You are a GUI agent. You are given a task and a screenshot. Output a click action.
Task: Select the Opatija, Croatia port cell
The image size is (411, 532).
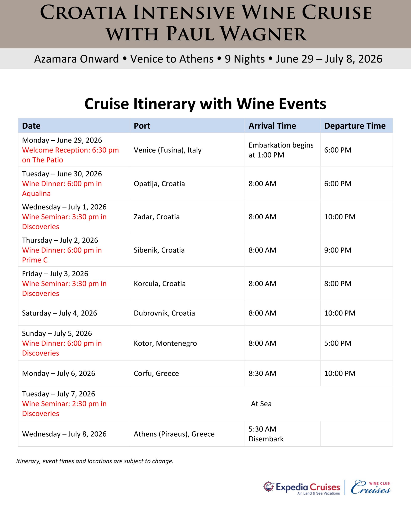159,184
